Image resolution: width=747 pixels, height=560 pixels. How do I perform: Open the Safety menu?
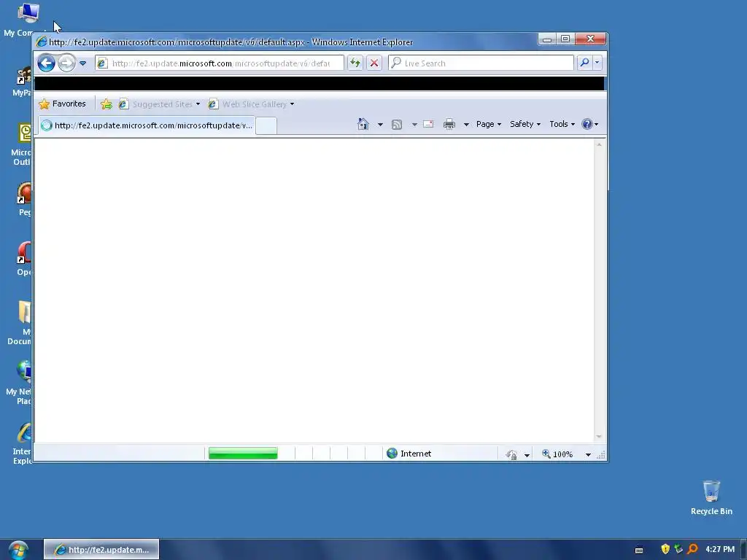click(525, 124)
